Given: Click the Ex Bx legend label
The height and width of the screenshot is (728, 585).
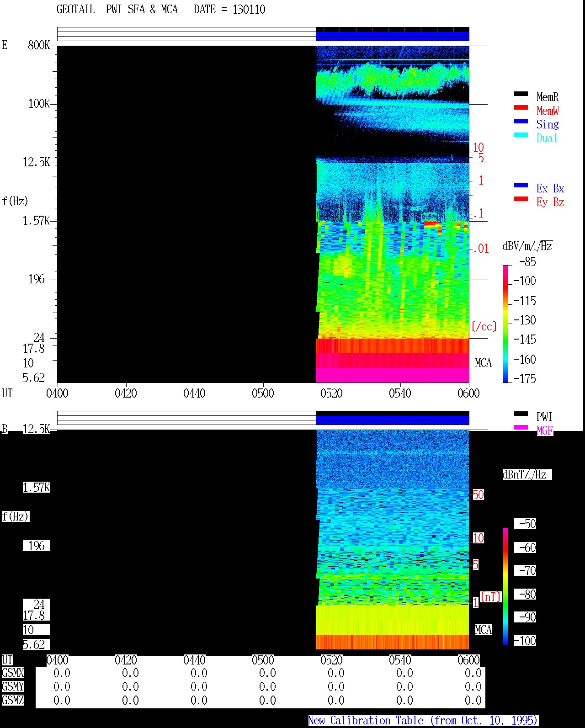Looking at the screenshot, I should click(550, 188).
